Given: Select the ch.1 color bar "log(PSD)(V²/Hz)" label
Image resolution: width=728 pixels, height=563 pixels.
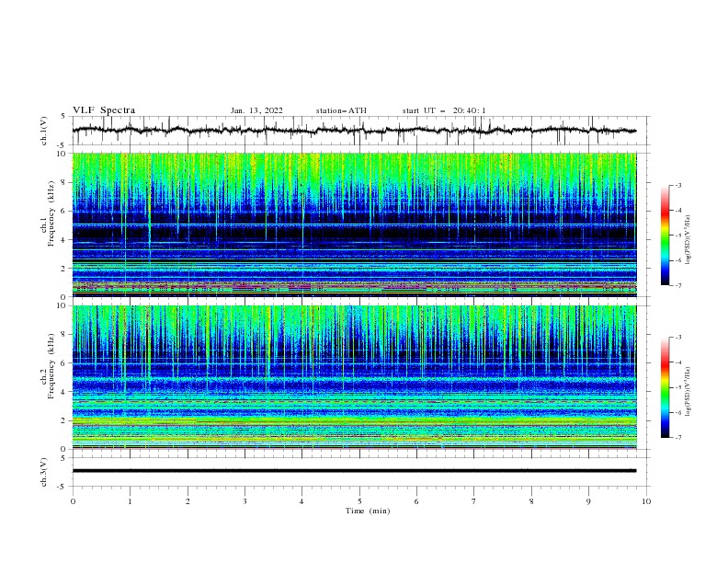Looking at the screenshot, I should tap(688, 240).
